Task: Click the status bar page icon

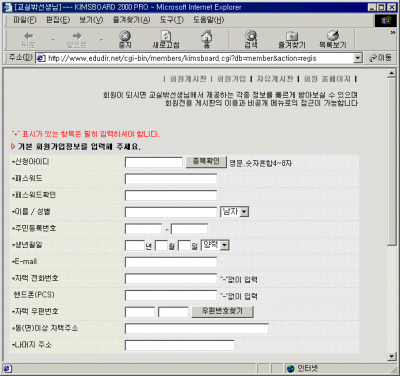Action: pyautogui.click(x=7, y=368)
